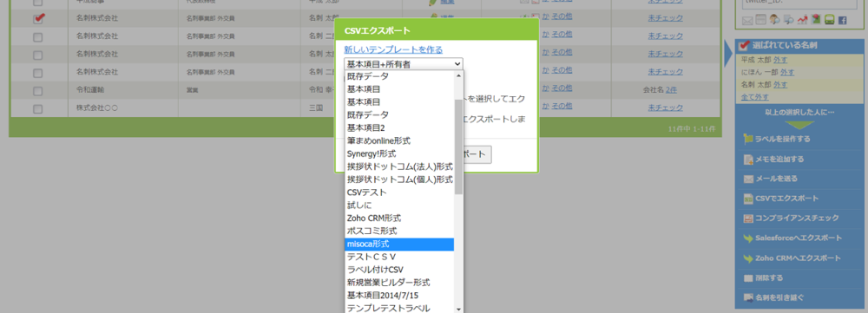
Task: Click Zoho CRMへエクスポート arrow icon
Action: [x=748, y=258]
